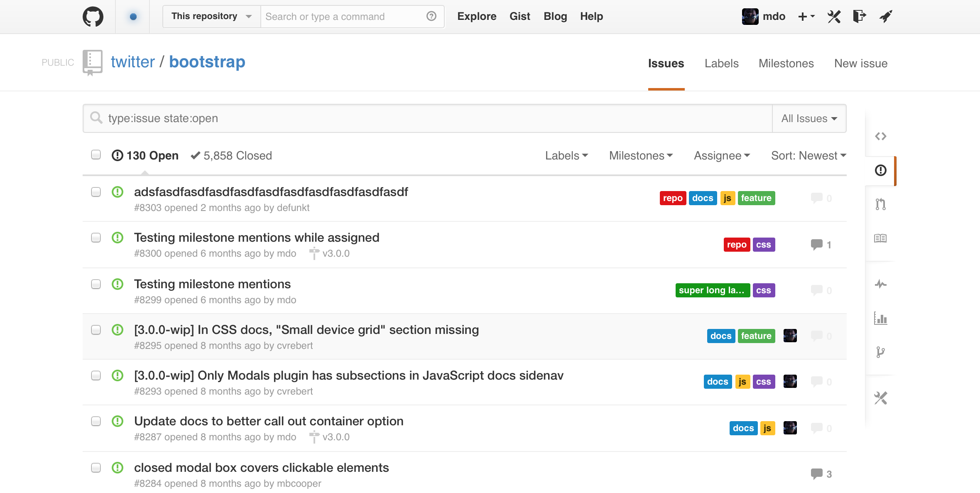Screen dimensions: 980x493
Task: Click the purple css label on issue #8300
Action: 764,245
